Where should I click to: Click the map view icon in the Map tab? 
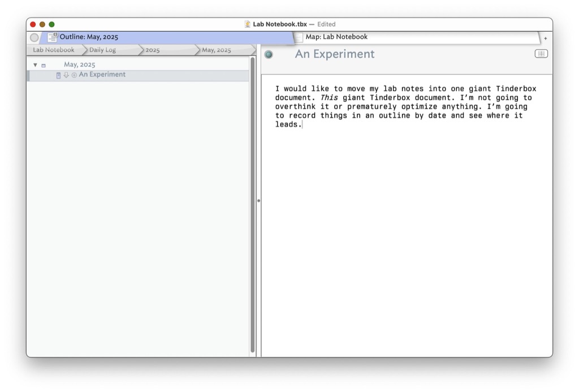pyautogui.click(x=299, y=37)
